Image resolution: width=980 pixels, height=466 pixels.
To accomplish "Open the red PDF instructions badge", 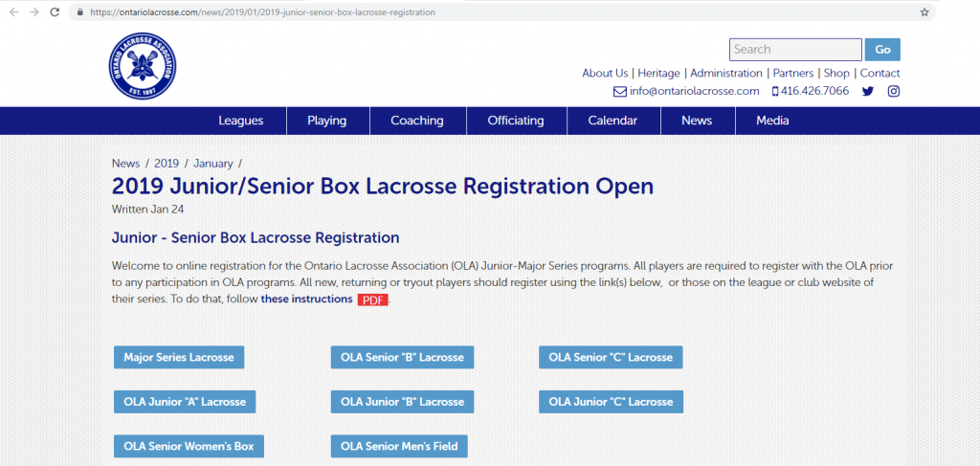I will point(373,300).
